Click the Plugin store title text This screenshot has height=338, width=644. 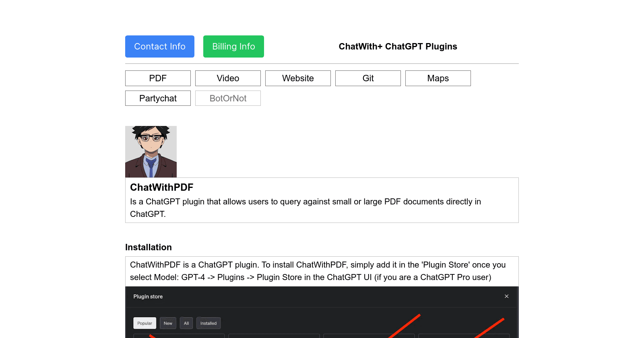[148, 297]
